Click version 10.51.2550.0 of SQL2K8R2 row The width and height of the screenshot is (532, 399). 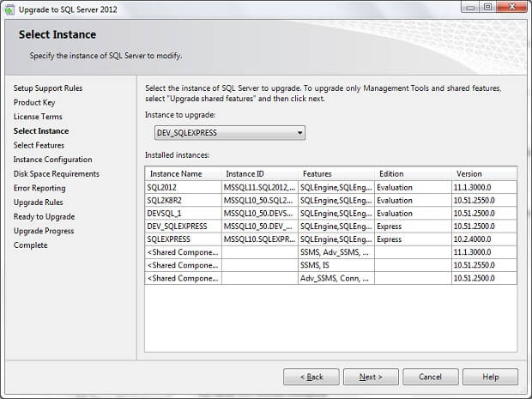(x=484, y=201)
